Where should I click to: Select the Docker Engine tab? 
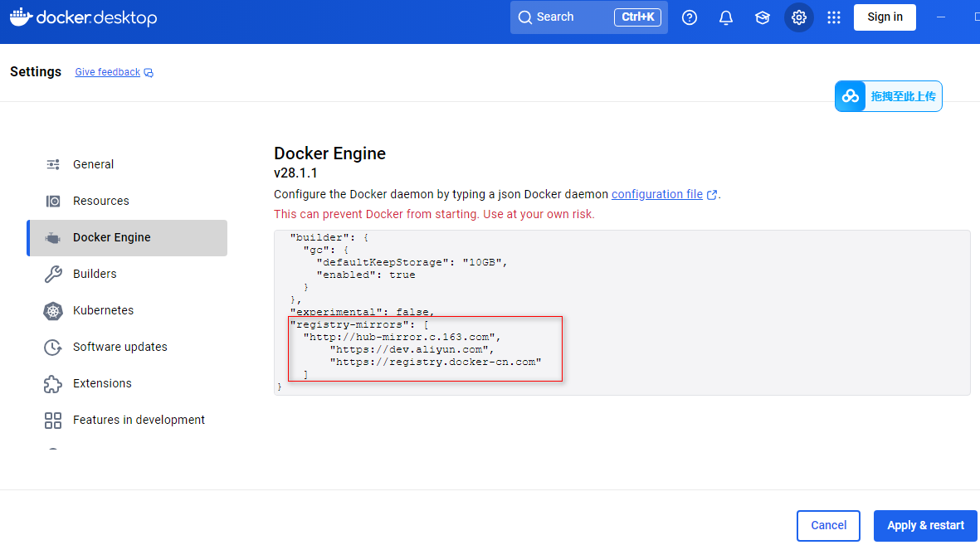pyautogui.click(x=128, y=238)
